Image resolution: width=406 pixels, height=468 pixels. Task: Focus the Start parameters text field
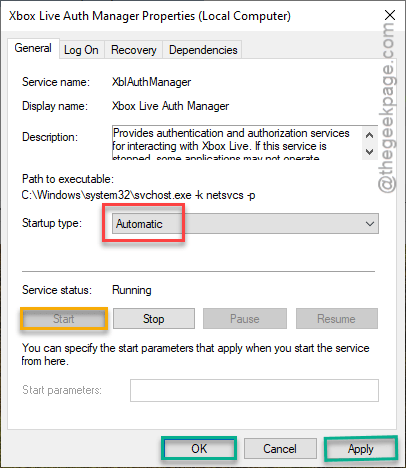254,390
